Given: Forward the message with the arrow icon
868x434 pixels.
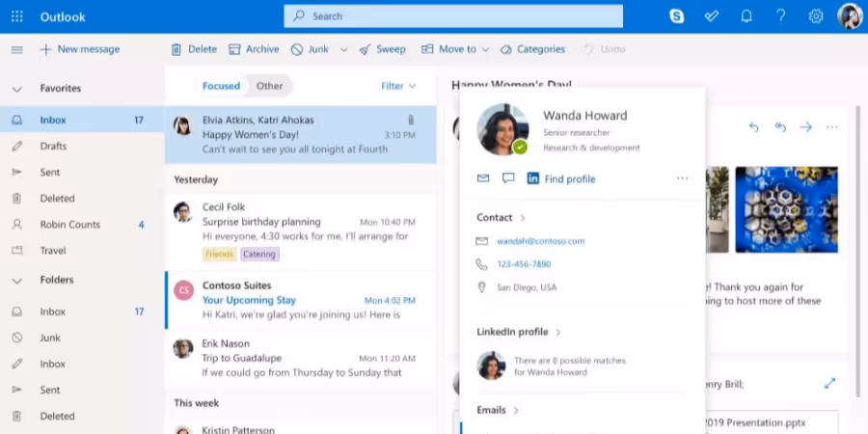Looking at the screenshot, I should coord(806,127).
